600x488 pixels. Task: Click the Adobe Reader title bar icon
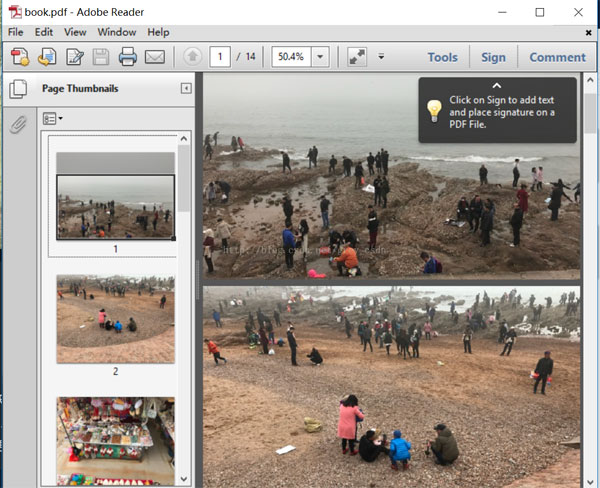point(15,12)
